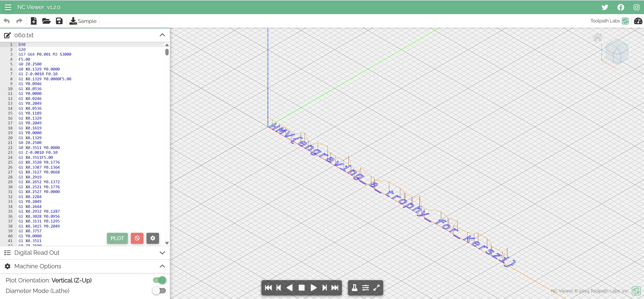Step back one toolpath move
Viewport: 644px width, 299px height.
(279, 288)
